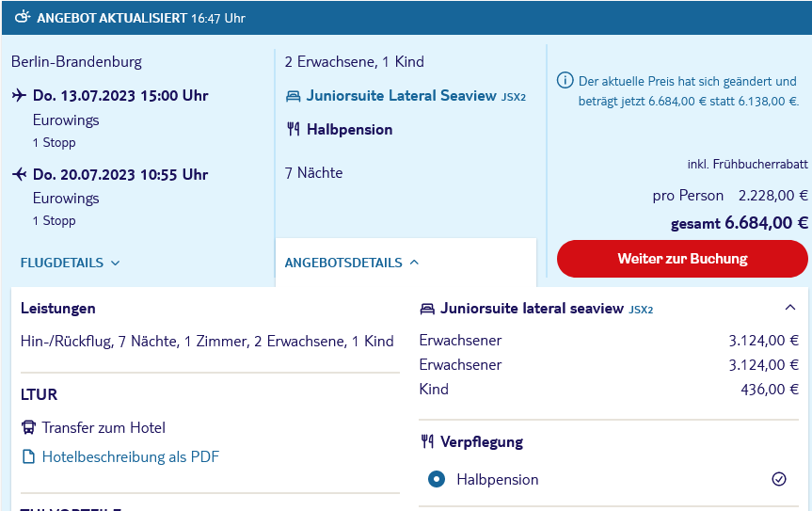Screen dimensions: 812x511
Task: Open Hotelbeschreibung als PDF link
Action: (x=131, y=456)
